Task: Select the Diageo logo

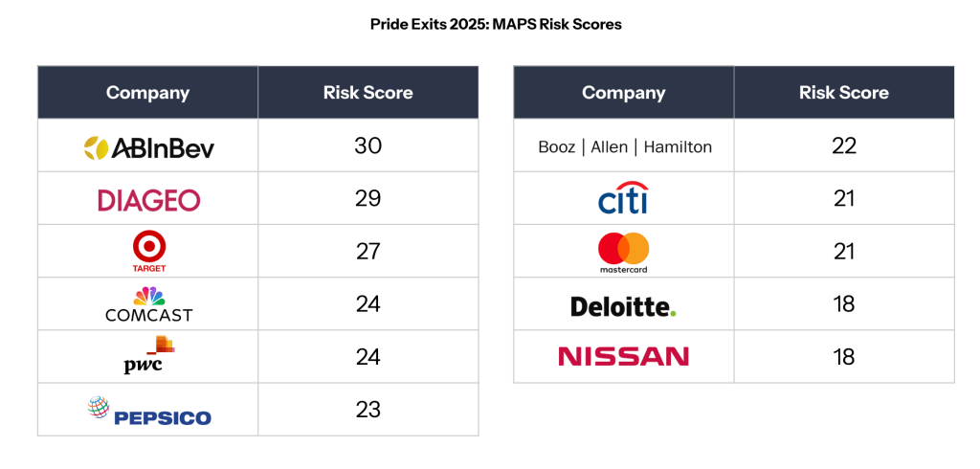Action: 148,199
